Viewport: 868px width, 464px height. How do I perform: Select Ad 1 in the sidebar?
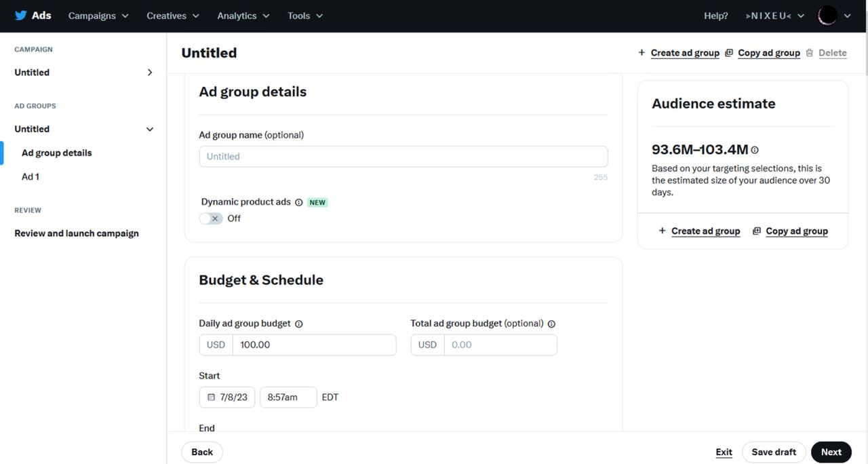click(31, 176)
